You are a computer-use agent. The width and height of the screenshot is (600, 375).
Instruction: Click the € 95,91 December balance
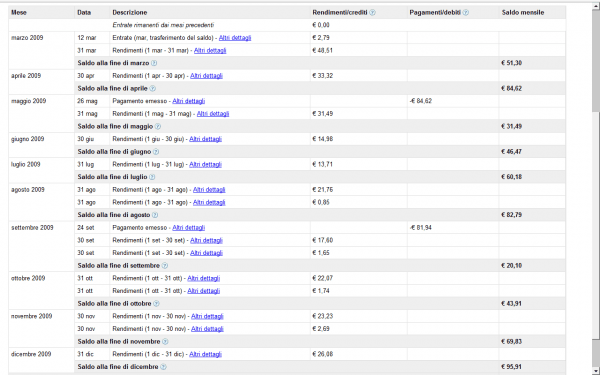512,367
